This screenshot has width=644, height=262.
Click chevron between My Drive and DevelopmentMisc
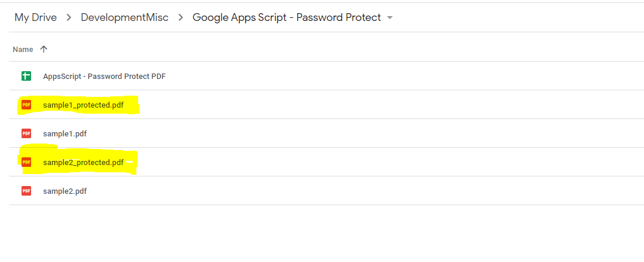(x=69, y=18)
